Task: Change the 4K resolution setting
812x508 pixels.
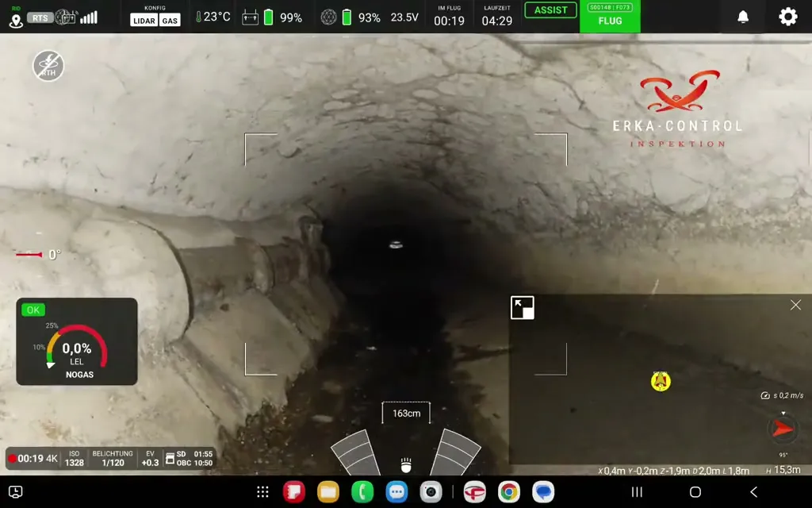Action: pos(52,459)
